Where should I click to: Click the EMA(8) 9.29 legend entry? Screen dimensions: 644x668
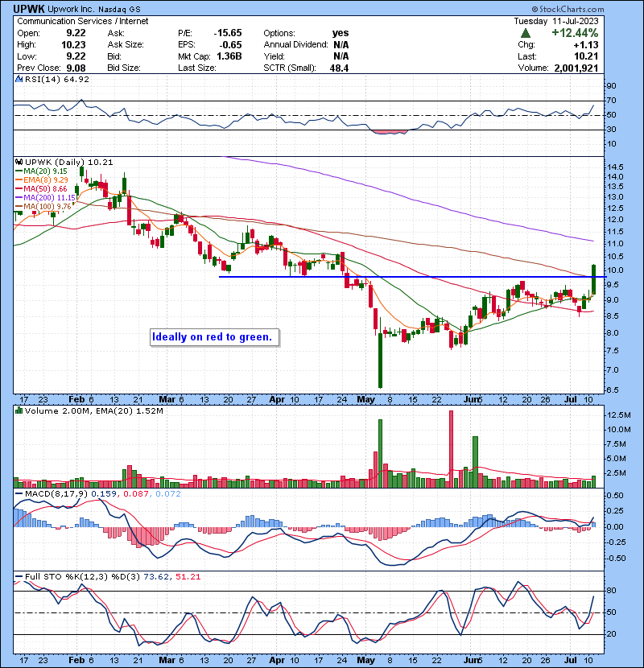(46, 179)
